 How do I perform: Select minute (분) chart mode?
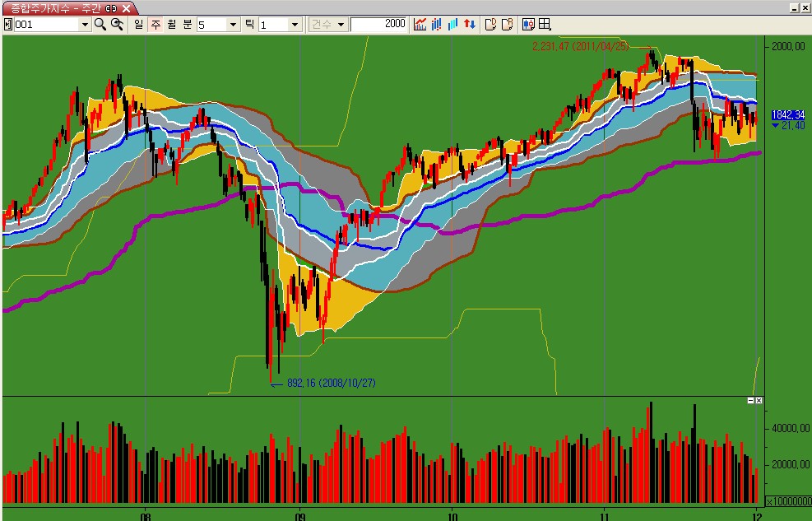point(188,24)
